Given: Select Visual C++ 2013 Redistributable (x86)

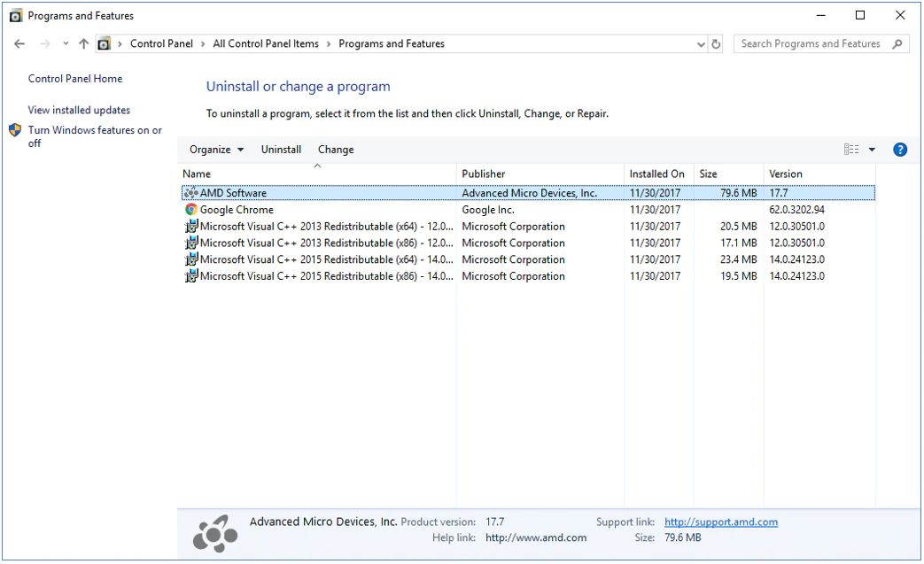Looking at the screenshot, I should [528, 243].
